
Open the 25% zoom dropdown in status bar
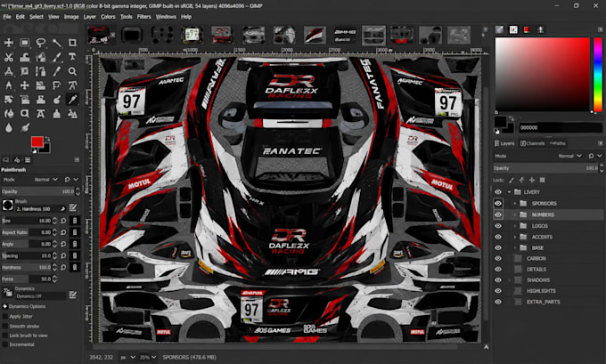coord(148,358)
